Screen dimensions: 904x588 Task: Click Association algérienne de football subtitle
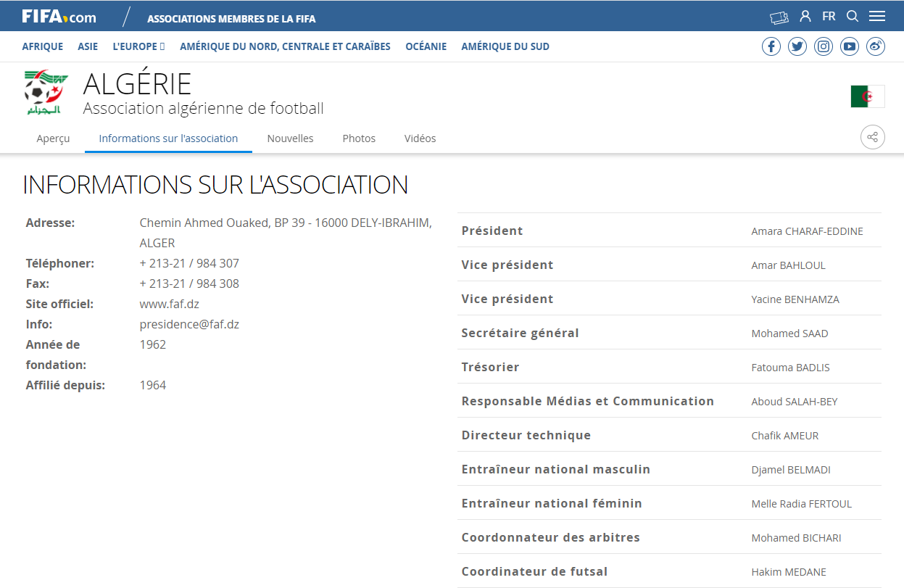(x=203, y=109)
